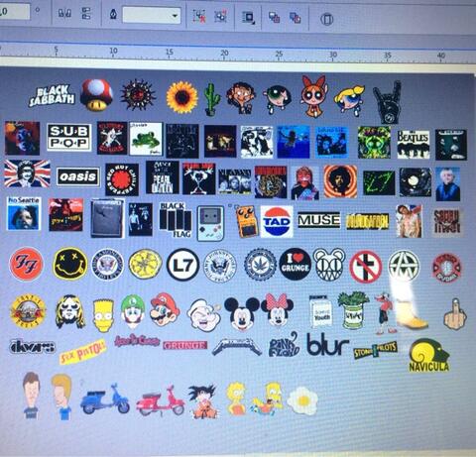Select the SUB POP logo image
Screen dimensions: 476x457
69,137
